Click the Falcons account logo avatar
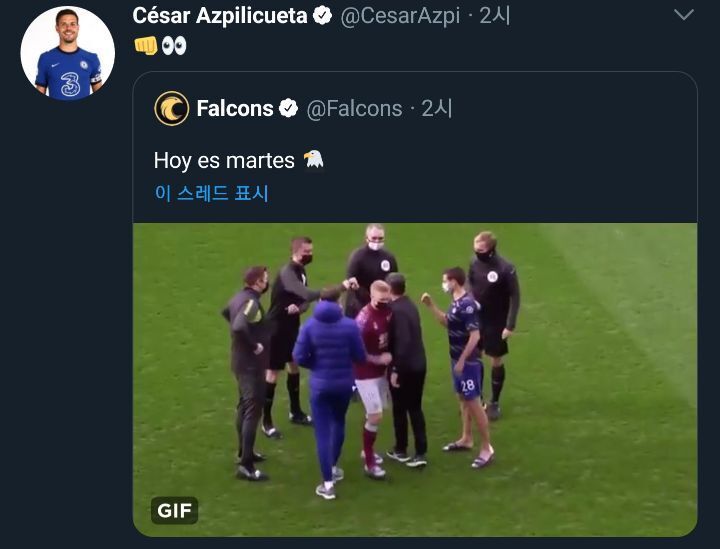Viewport: 720px width, 549px height. (x=172, y=108)
